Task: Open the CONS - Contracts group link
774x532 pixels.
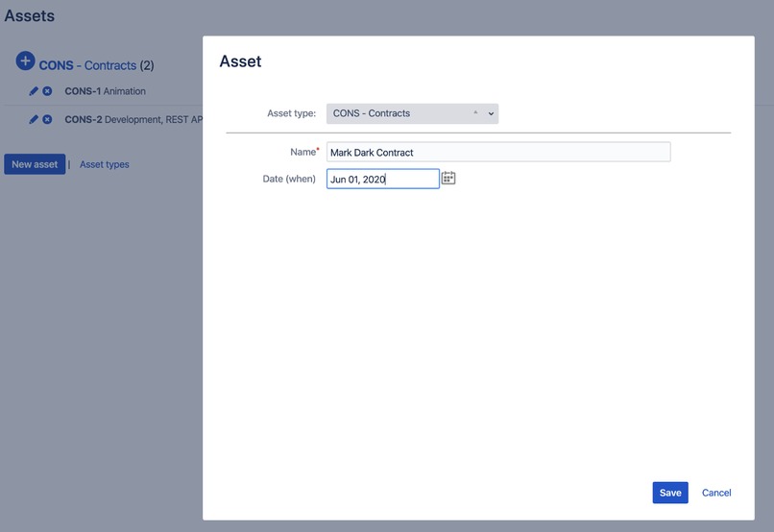Action: [x=87, y=65]
